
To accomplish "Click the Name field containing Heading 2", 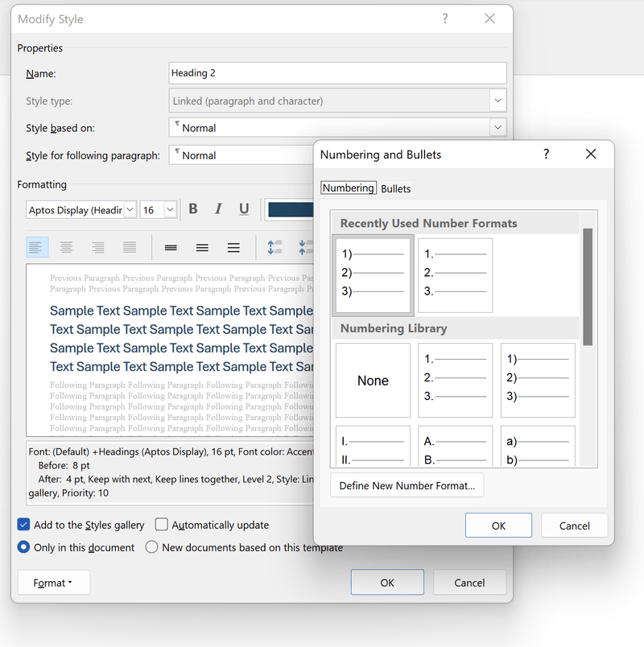I will (337, 73).
